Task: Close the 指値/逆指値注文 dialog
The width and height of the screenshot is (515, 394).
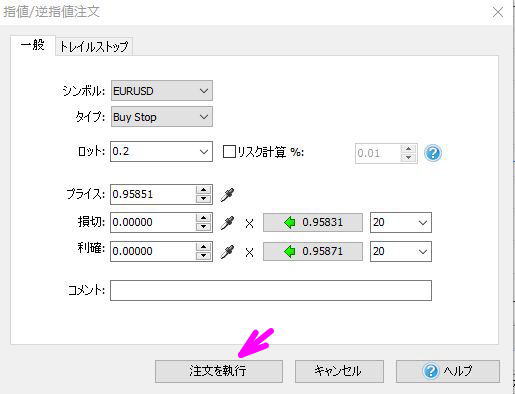Action: [498, 12]
